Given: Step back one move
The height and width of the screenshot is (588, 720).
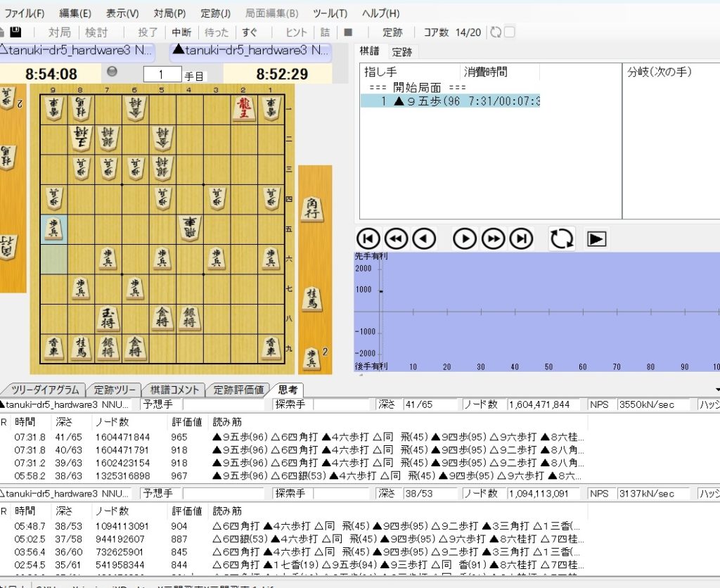Looking at the screenshot, I should pos(423,239).
